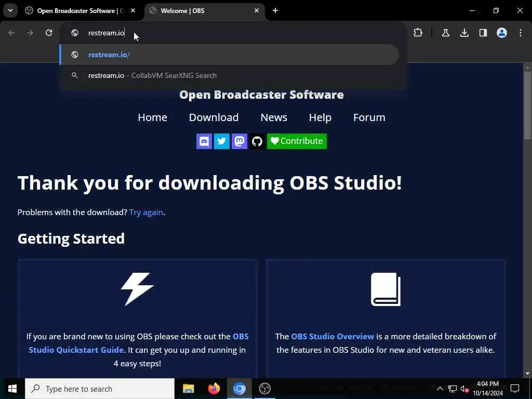Image resolution: width=532 pixels, height=399 pixels.
Task: Open the browser profile avatar
Action: pyautogui.click(x=501, y=33)
